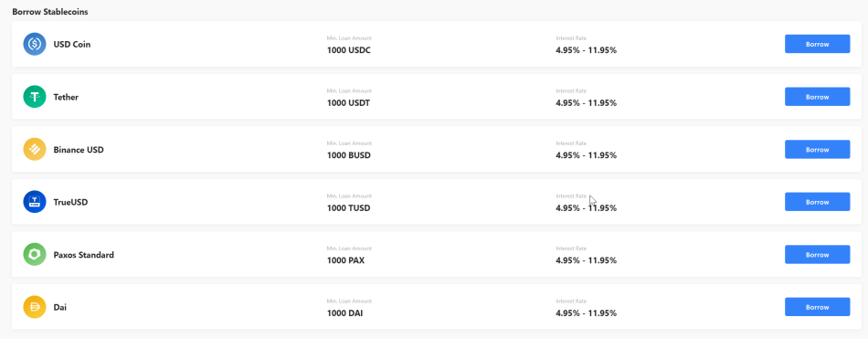Click the orange Dai logo icon
Screen dimensions: 868x339
tap(35, 307)
